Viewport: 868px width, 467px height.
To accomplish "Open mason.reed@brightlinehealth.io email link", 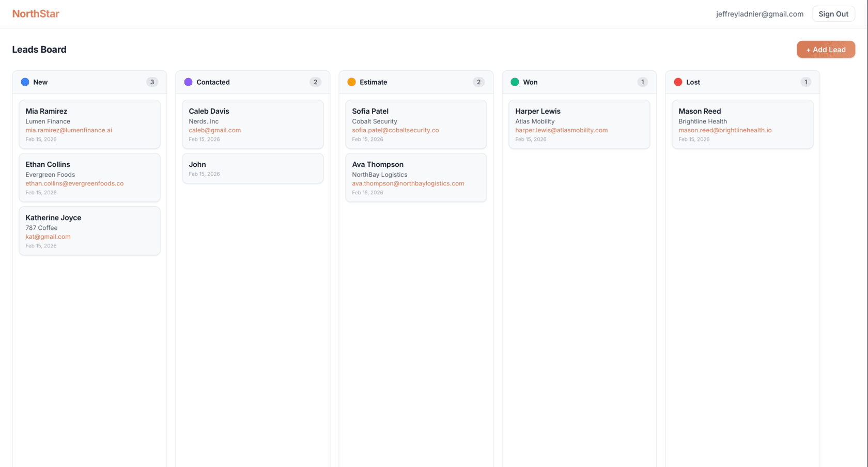I will click(725, 130).
